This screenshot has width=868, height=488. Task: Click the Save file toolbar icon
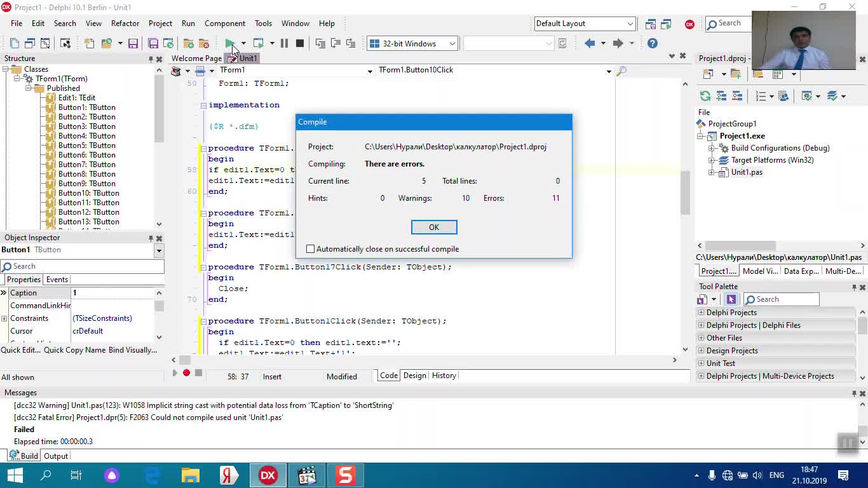133,43
